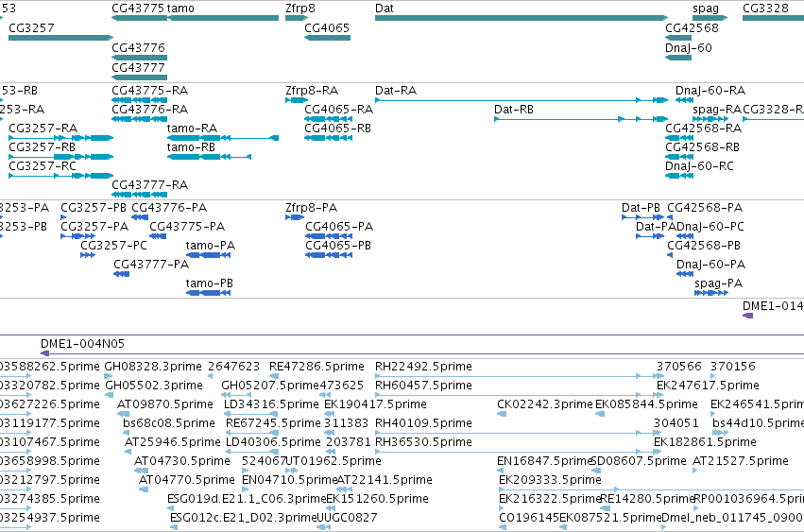Click the RH60457.5prime EST label
The height and width of the screenshot is (532, 804).
tap(423, 386)
